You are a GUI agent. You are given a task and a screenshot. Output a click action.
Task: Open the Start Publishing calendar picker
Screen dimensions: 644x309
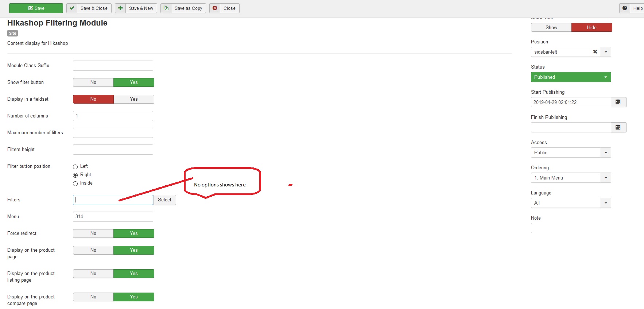pyautogui.click(x=618, y=102)
